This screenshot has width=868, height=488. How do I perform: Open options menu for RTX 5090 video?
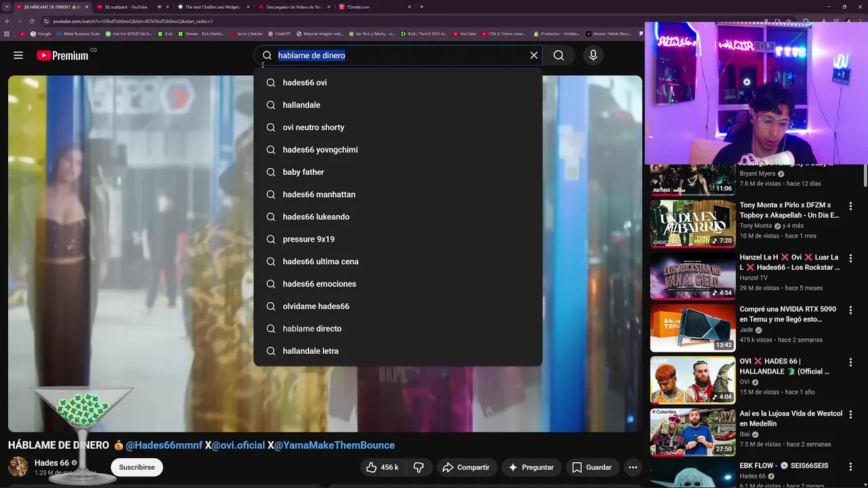coord(850,310)
